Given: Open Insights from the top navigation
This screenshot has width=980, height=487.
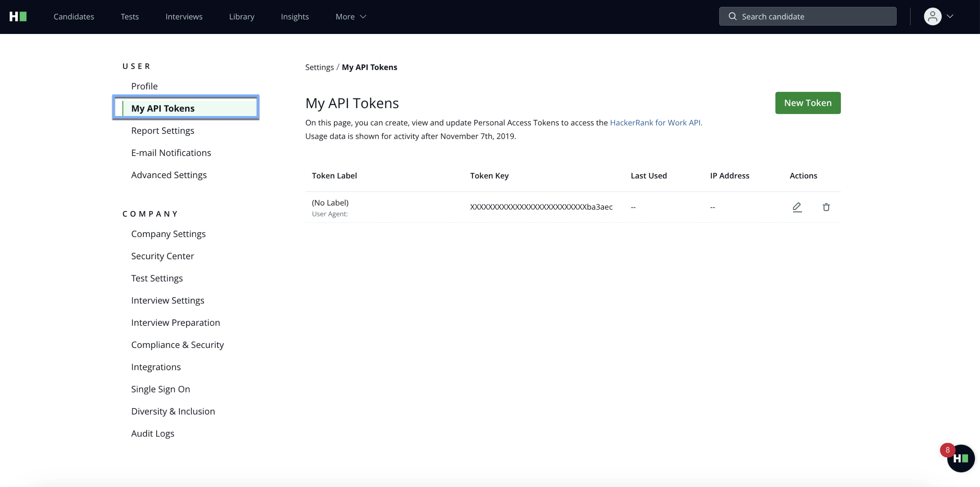Looking at the screenshot, I should (295, 16).
